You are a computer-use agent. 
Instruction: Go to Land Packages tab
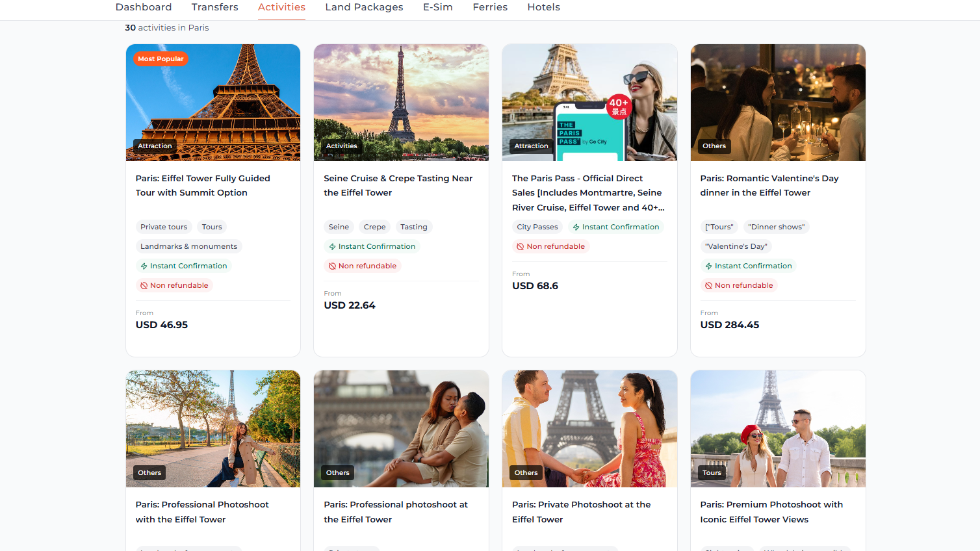click(364, 7)
